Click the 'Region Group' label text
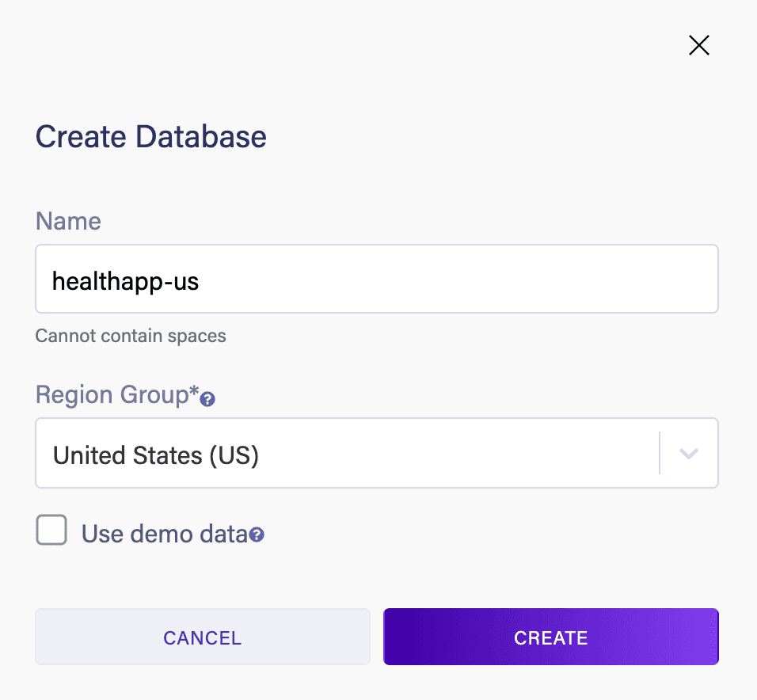Viewport: 757px width, 700px height. (x=111, y=394)
